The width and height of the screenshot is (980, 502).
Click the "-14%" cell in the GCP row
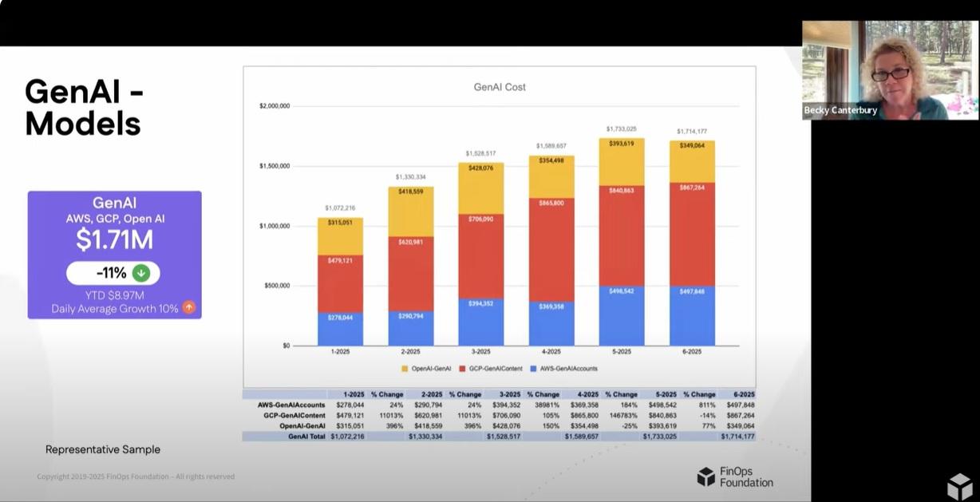708,416
